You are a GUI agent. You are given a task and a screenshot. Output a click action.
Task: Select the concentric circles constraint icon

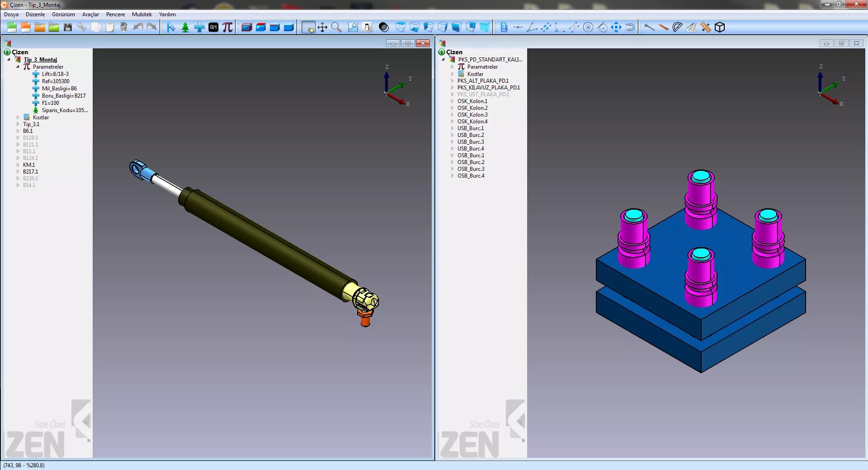tap(588, 27)
